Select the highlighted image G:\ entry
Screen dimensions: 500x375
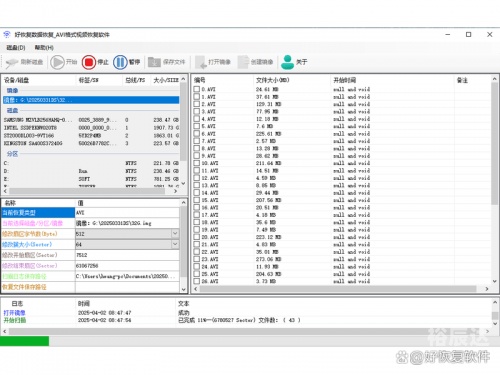tap(91, 100)
